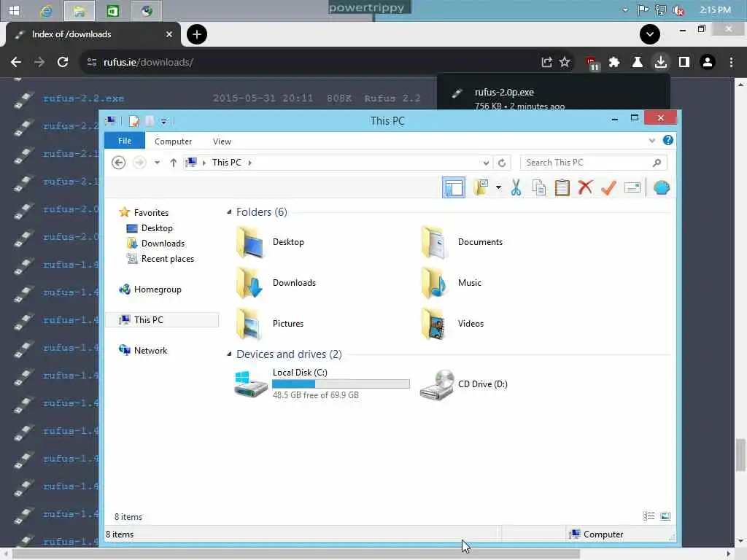Click the Search This PC field

click(x=593, y=163)
